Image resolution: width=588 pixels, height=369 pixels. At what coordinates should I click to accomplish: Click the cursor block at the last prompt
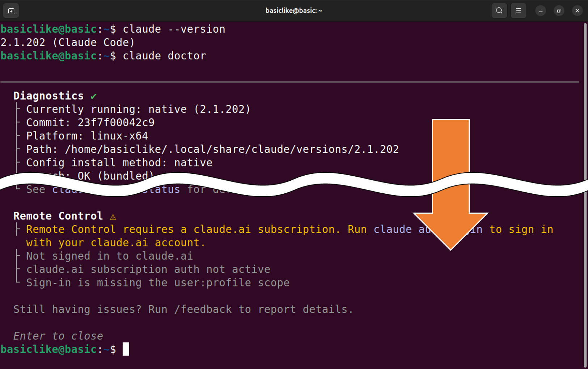tap(126, 349)
